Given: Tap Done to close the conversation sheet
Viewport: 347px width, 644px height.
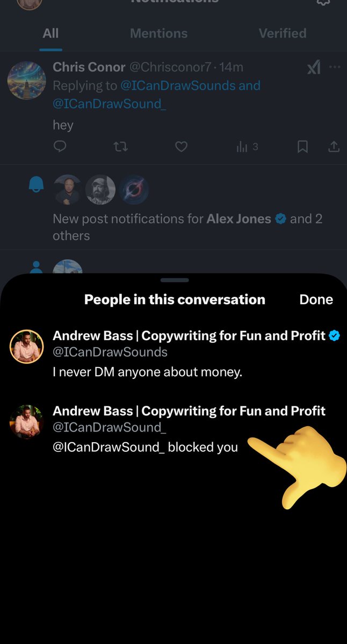Looking at the screenshot, I should coord(316,299).
